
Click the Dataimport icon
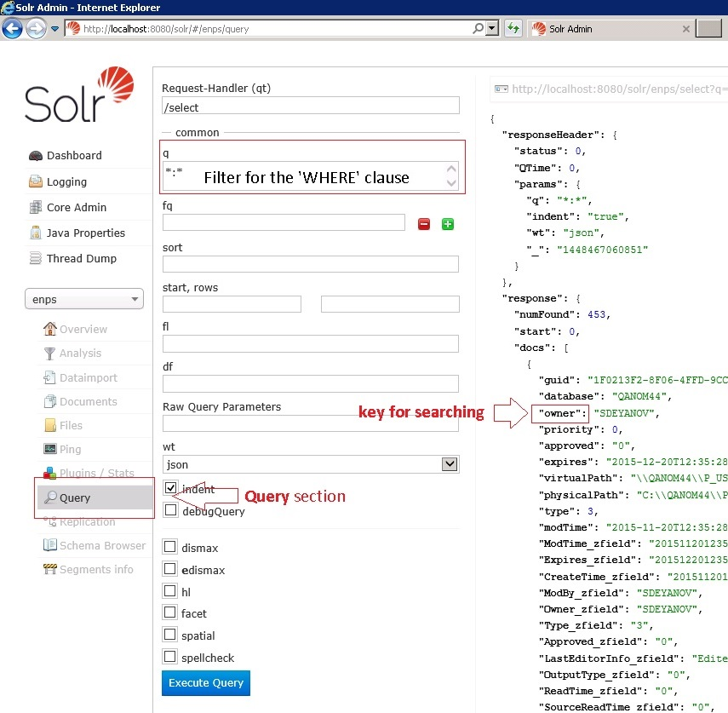coord(49,377)
